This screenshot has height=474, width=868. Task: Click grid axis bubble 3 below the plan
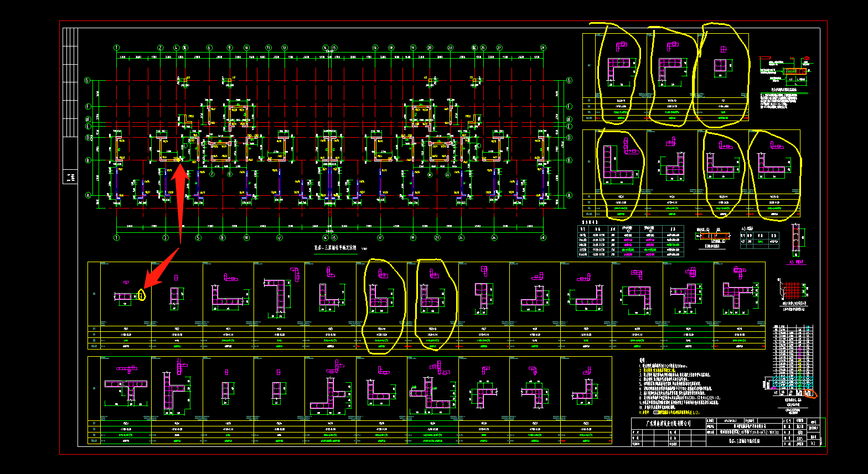(165, 238)
